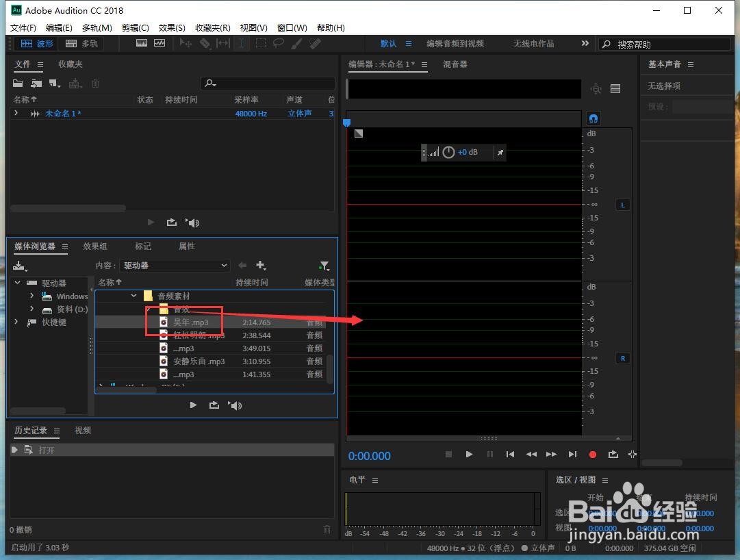Toggle the left channel L button
740x560 pixels.
coord(623,205)
